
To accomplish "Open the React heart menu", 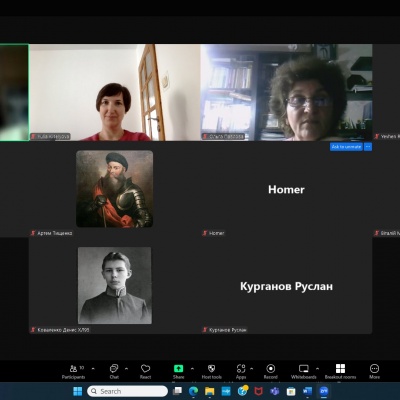I will point(145,372).
